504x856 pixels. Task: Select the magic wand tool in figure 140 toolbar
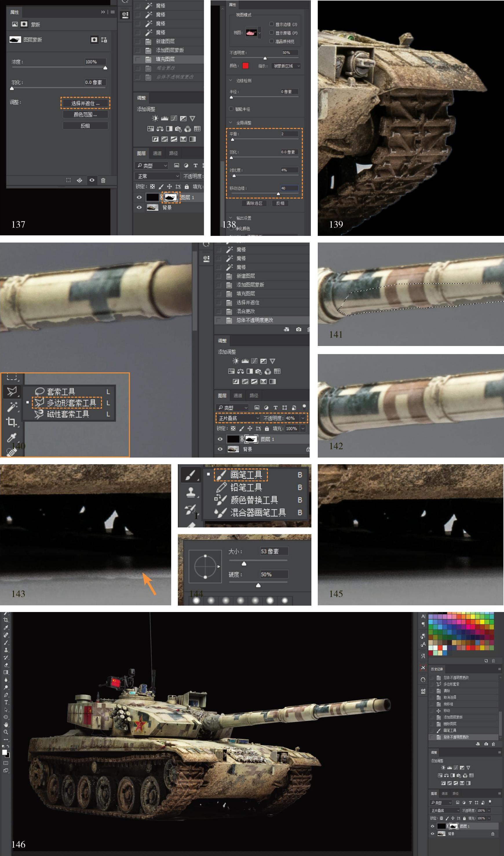pos(12,407)
